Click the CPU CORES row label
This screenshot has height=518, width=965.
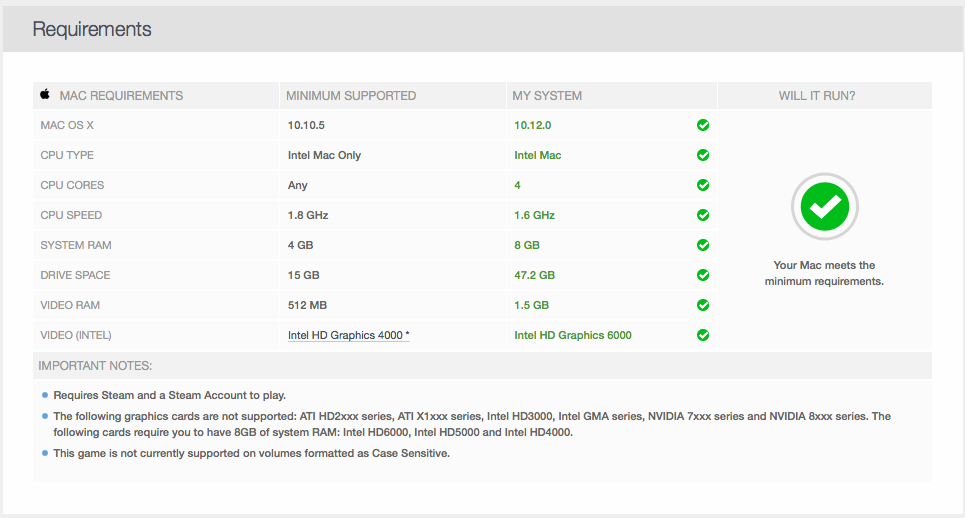72,185
